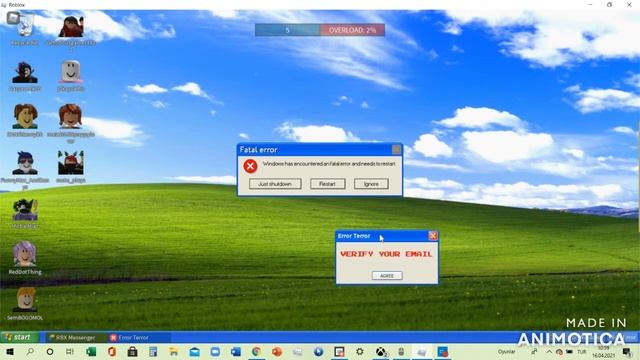640x360 pixels.
Task: Click the green XP start button
Action: click(x=20, y=337)
